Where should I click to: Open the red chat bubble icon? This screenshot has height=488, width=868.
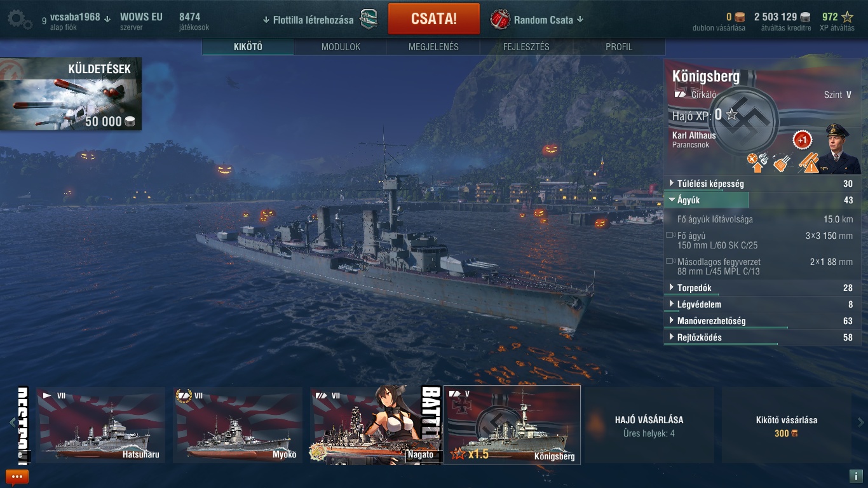tap(17, 477)
